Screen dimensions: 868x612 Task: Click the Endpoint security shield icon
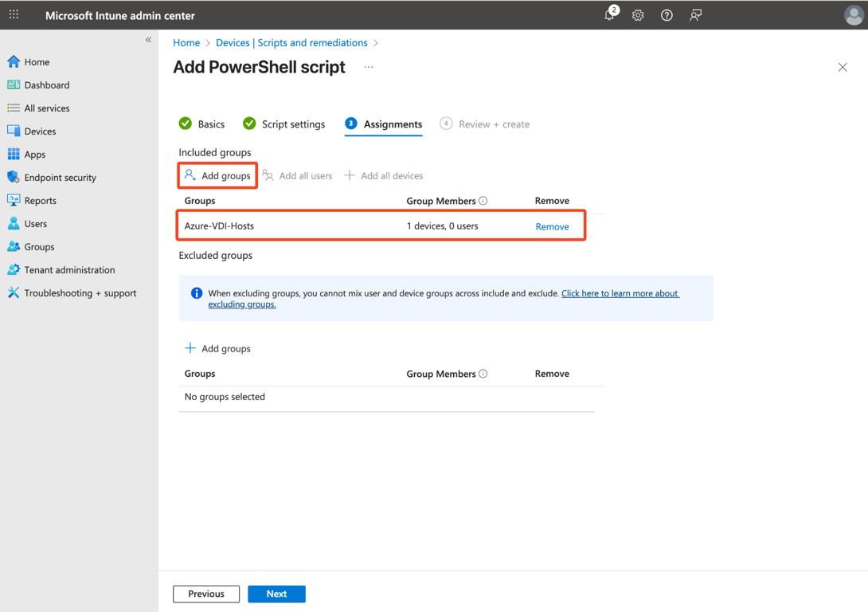point(14,178)
